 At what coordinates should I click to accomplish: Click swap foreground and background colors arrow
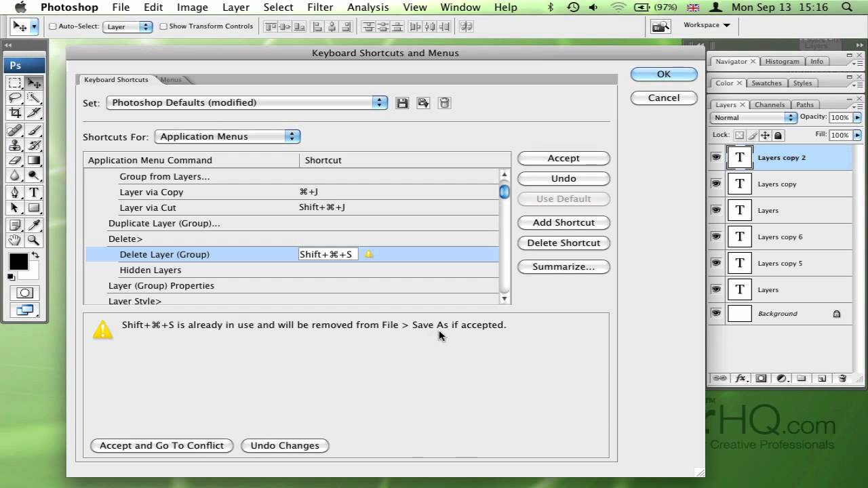35,256
